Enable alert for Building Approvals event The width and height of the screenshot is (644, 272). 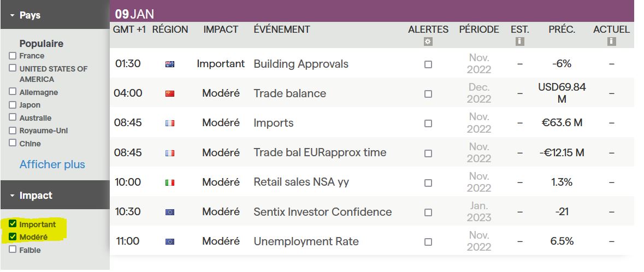pyautogui.click(x=428, y=64)
